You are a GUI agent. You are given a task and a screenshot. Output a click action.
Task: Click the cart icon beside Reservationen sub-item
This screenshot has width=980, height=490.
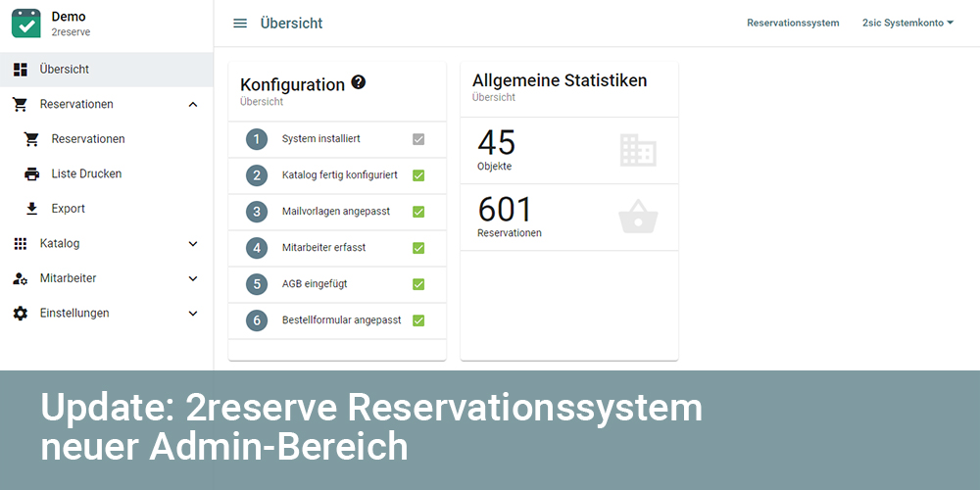[x=32, y=139]
